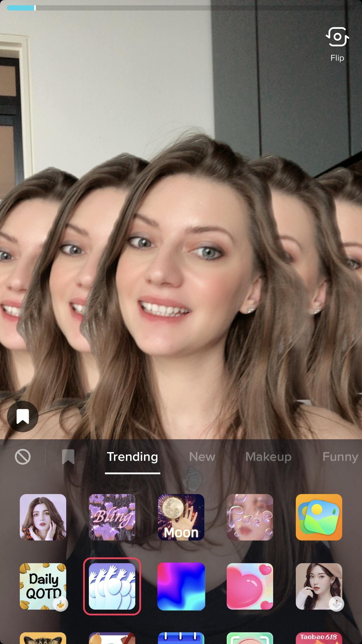Viewport: 362px width, 644px height.
Task: Select the Bling tulips effect
Action: pos(112,517)
